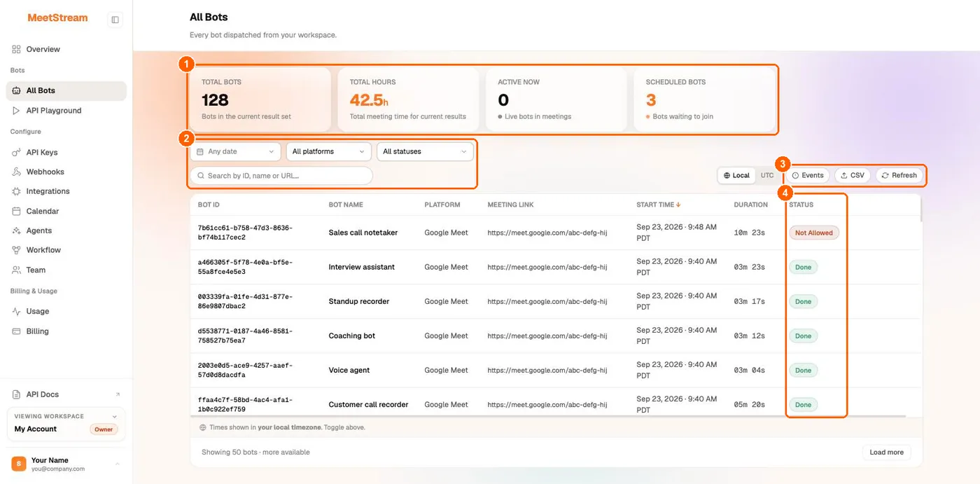980x484 pixels.
Task: Click the calendar icon in Any date filter
Action: coord(200,151)
